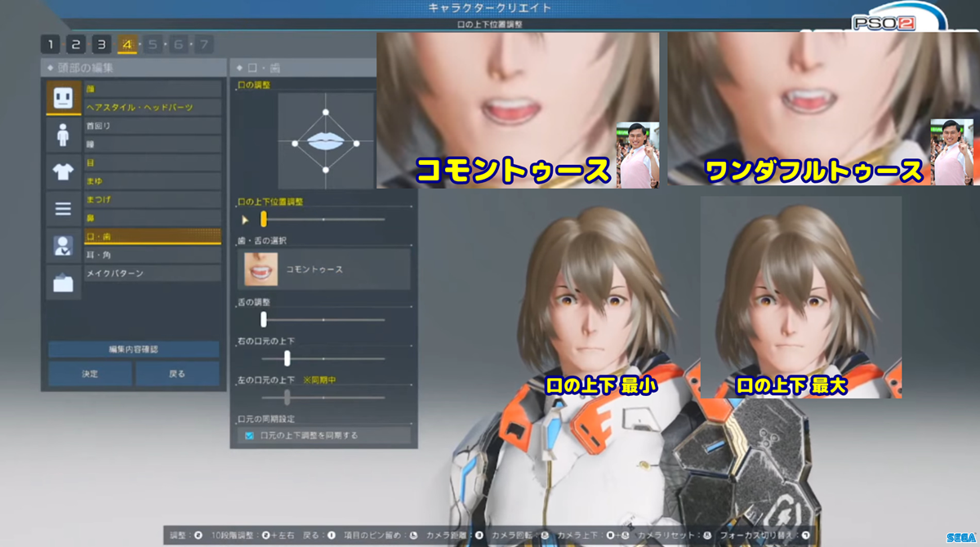The height and width of the screenshot is (547, 980).
Task: Select まゆ (eyebrows) list item
Action: 153,181
